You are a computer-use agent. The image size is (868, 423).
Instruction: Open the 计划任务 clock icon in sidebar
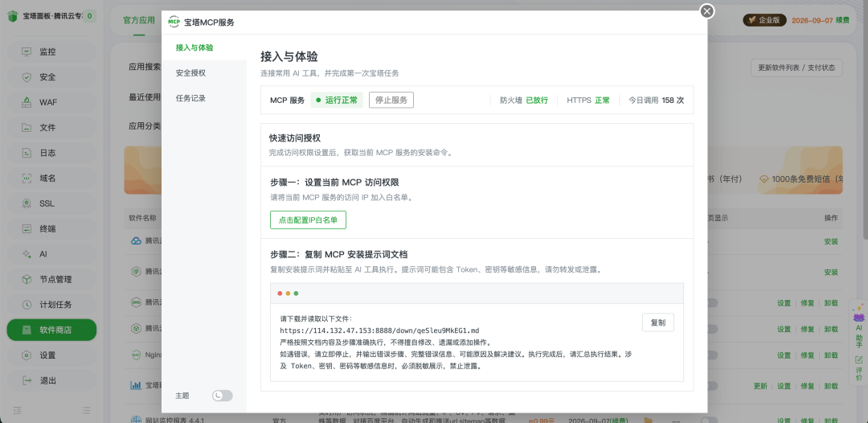click(26, 305)
